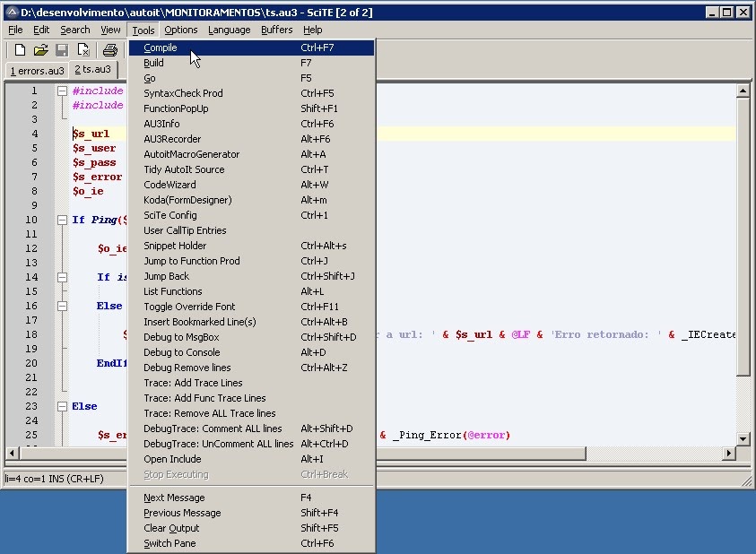Image resolution: width=756 pixels, height=554 pixels.
Task: Select Next Message
Action: tap(251, 498)
